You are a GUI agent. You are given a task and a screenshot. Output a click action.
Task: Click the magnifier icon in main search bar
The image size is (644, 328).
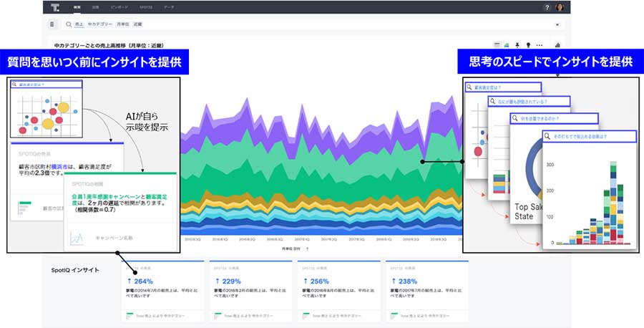point(69,24)
